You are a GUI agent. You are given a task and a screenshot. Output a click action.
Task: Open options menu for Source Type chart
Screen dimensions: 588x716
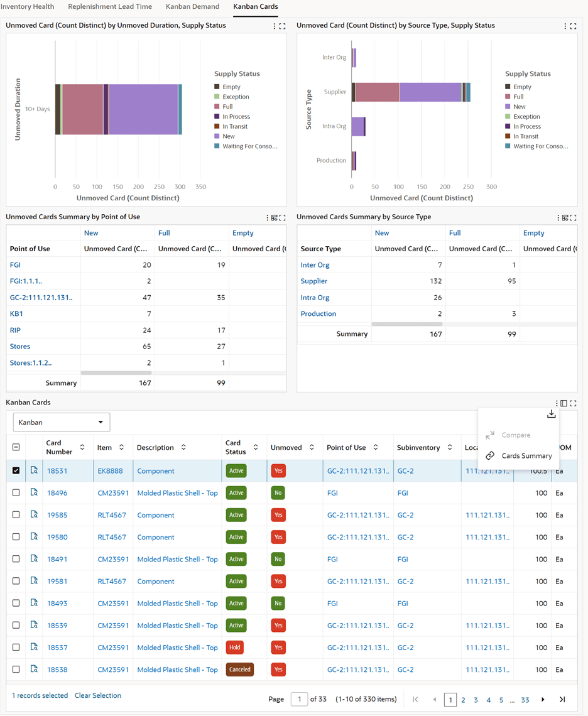click(565, 26)
